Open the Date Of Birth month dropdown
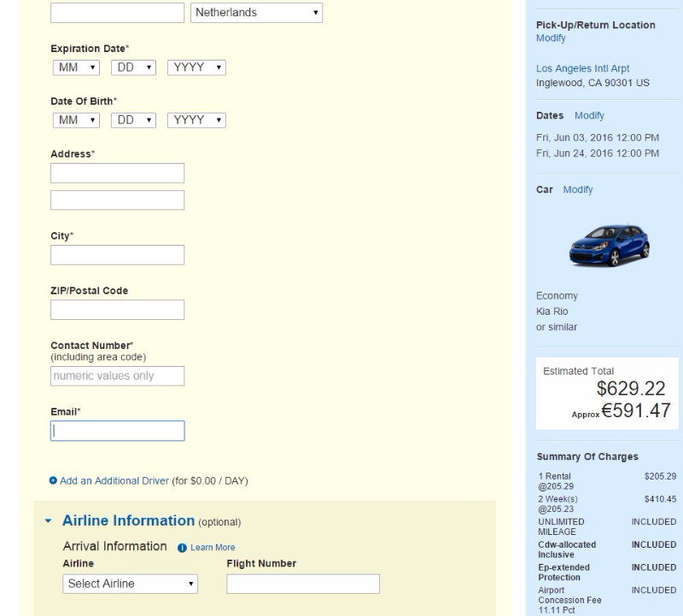 75,121
